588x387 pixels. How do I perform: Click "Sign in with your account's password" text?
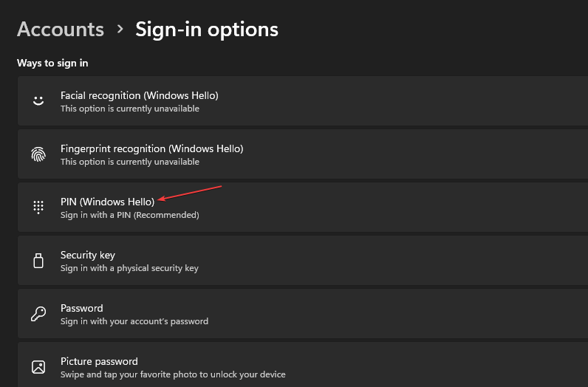[134, 321]
